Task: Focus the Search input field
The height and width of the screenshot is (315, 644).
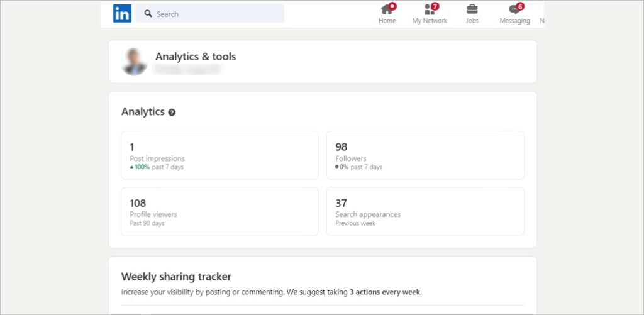Action: click(x=210, y=14)
